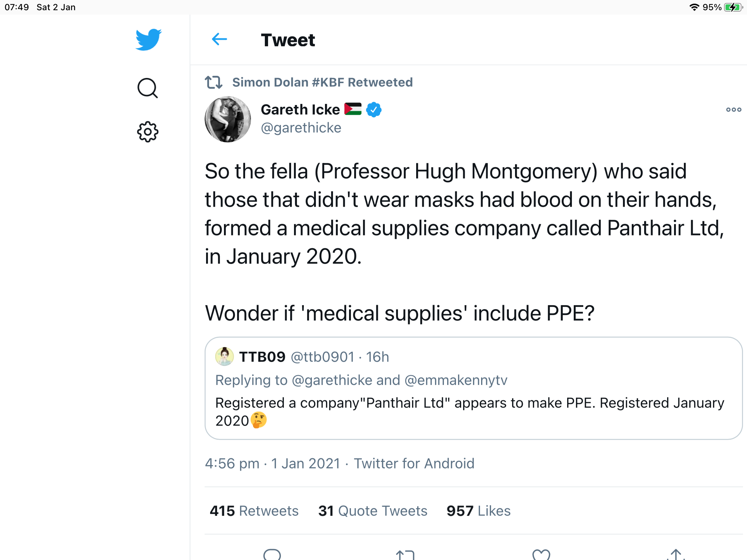Click the Twitter bird logo
The height and width of the screenshot is (560, 747).
(x=148, y=39)
